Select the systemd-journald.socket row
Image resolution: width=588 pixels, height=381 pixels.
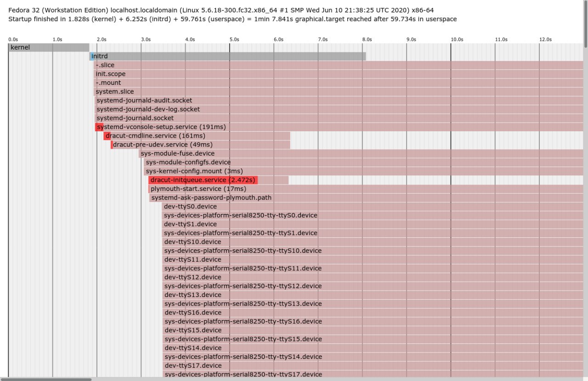point(339,118)
